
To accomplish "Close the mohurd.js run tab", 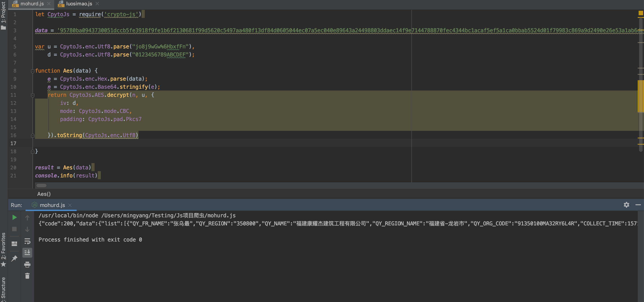I will click(x=70, y=205).
